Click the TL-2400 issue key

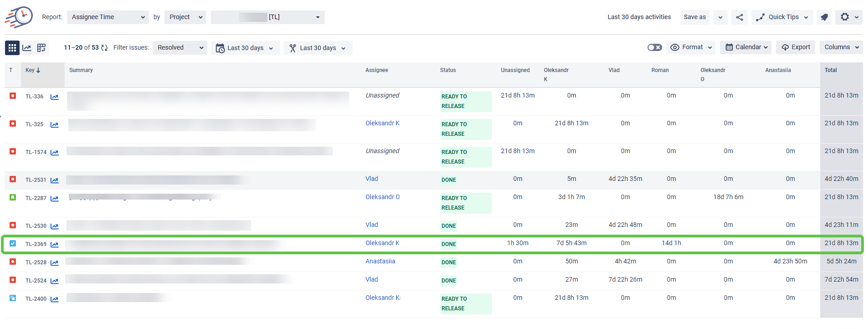(36, 299)
